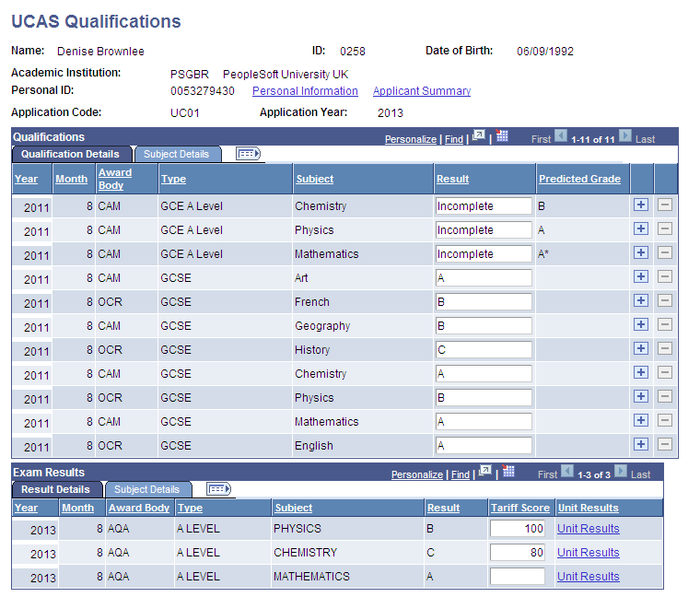This screenshot has width=700, height=597.
Task: Delete the GCSE Art row
Action: coord(665,276)
